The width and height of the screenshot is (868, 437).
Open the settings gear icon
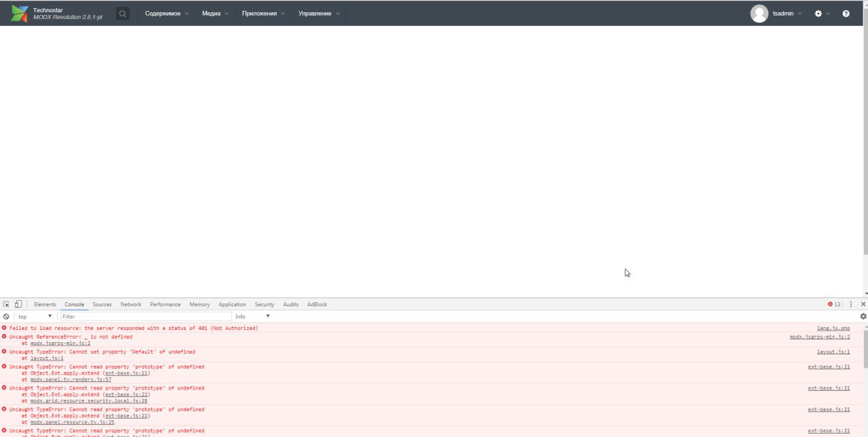(x=818, y=14)
